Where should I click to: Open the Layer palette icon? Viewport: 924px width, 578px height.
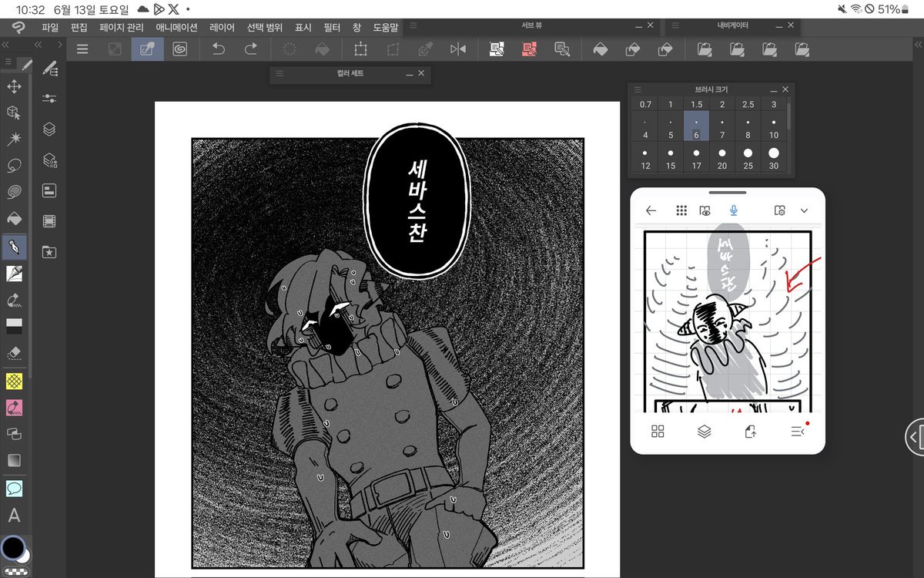tap(49, 129)
